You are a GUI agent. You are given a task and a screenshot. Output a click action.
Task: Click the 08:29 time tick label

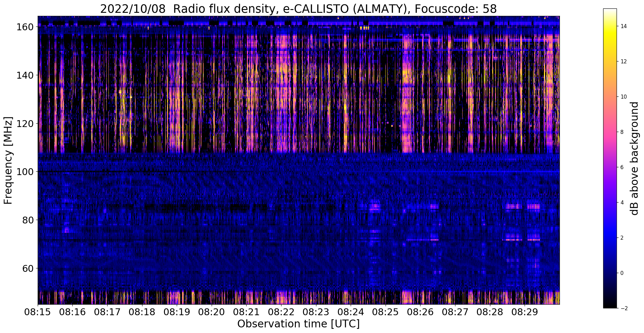(525, 312)
